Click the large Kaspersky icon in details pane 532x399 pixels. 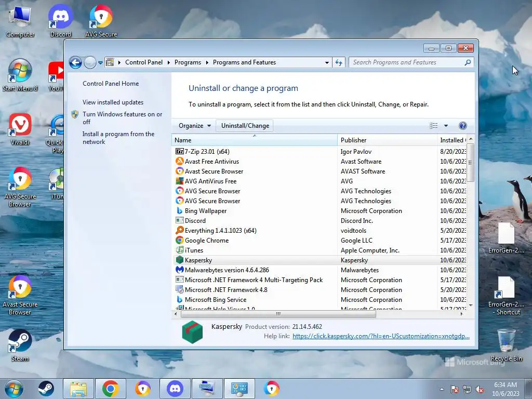(192, 332)
